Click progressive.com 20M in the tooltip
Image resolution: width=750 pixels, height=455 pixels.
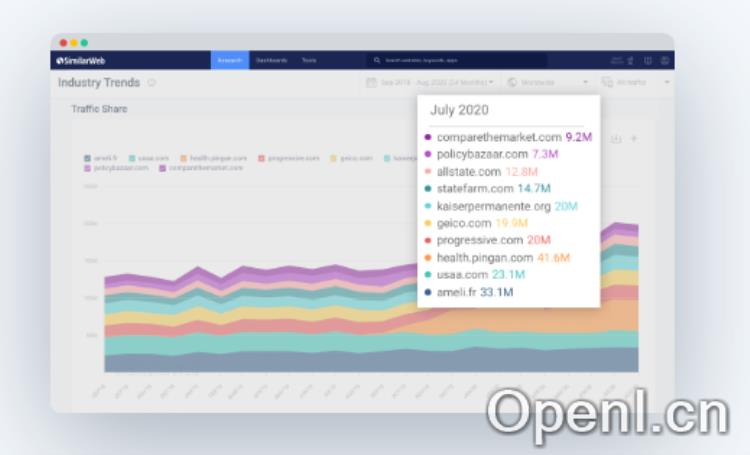[487, 240]
